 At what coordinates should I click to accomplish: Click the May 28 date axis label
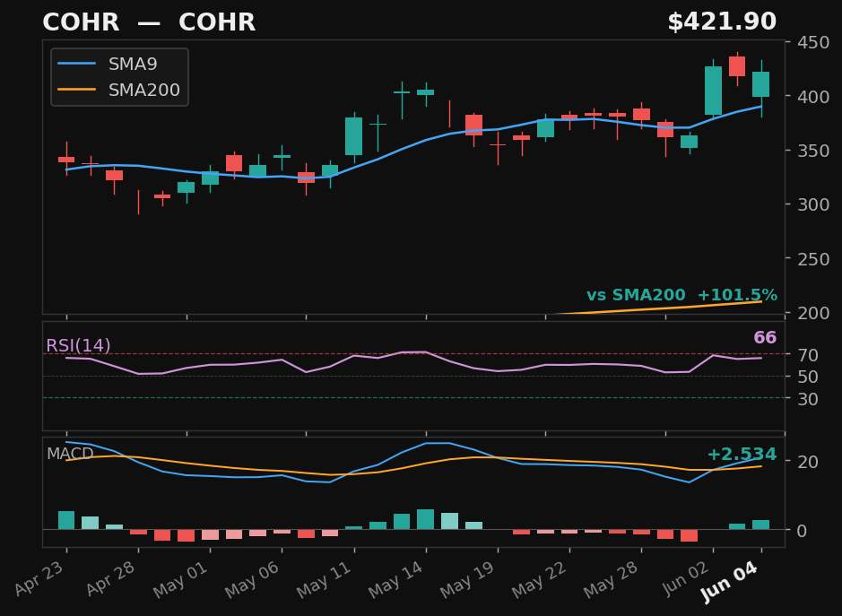coord(611,580)
